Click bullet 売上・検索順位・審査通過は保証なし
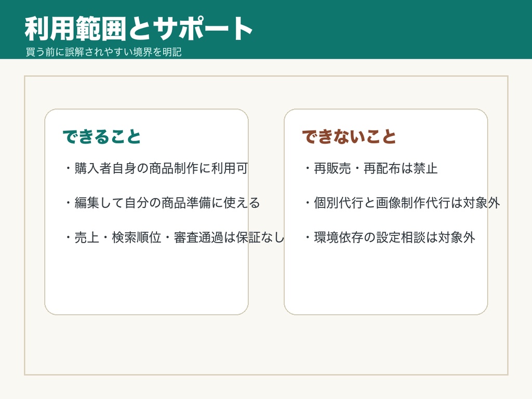Viewport: 532px width, 399px height. point(175,237)
